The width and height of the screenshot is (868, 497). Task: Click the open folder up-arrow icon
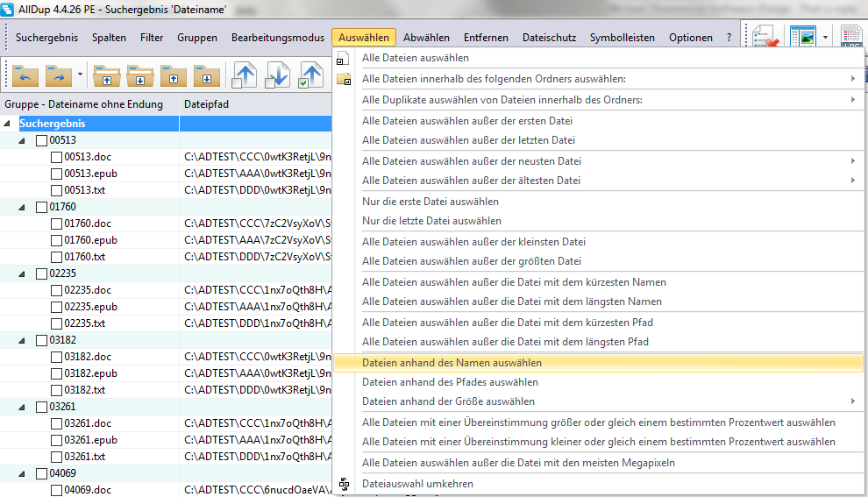107,75
